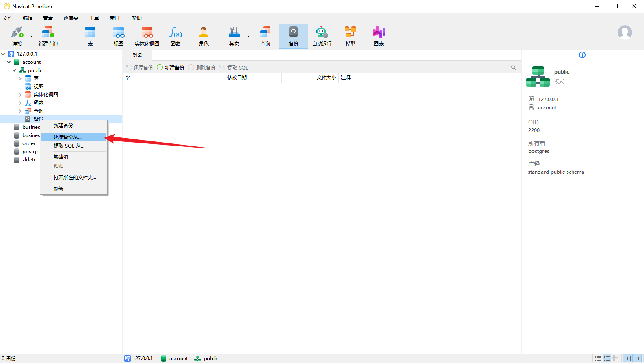This screenshot has height=363, width=644.
Task: Click the 其它 others toolbar icon
Action: [x=234, y=36]
